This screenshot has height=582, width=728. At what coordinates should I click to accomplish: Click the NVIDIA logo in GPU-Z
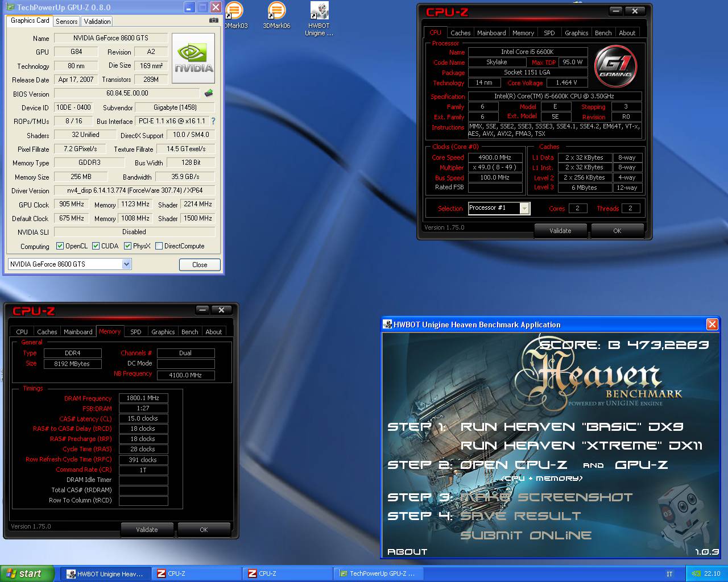(193, 59)
